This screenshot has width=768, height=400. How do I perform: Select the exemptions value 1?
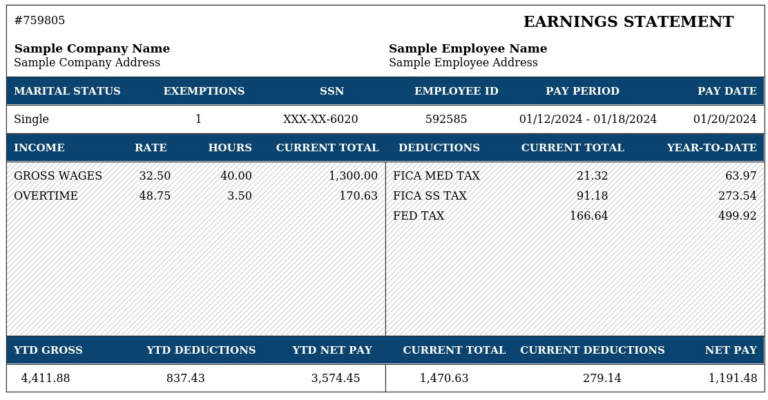coord(198,119)
